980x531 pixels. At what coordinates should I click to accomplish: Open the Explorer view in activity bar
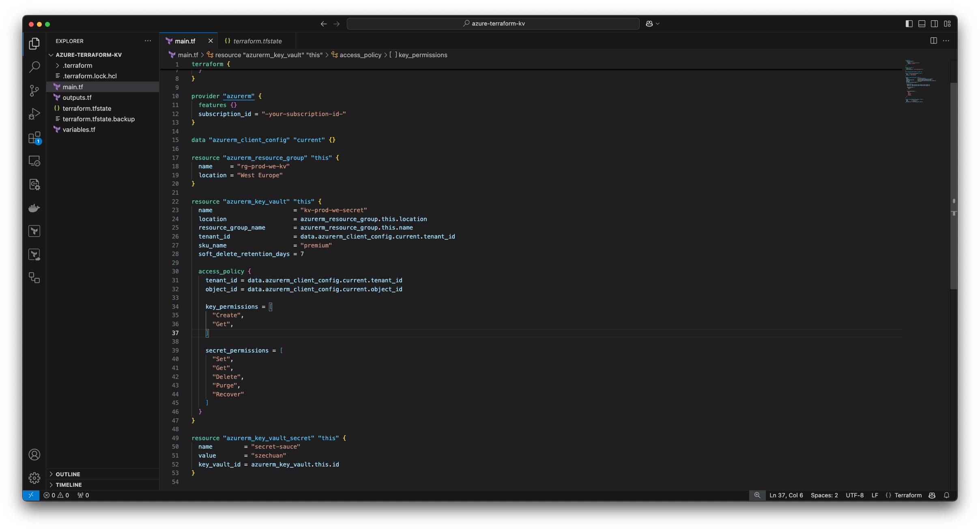(x=34, y=43)
